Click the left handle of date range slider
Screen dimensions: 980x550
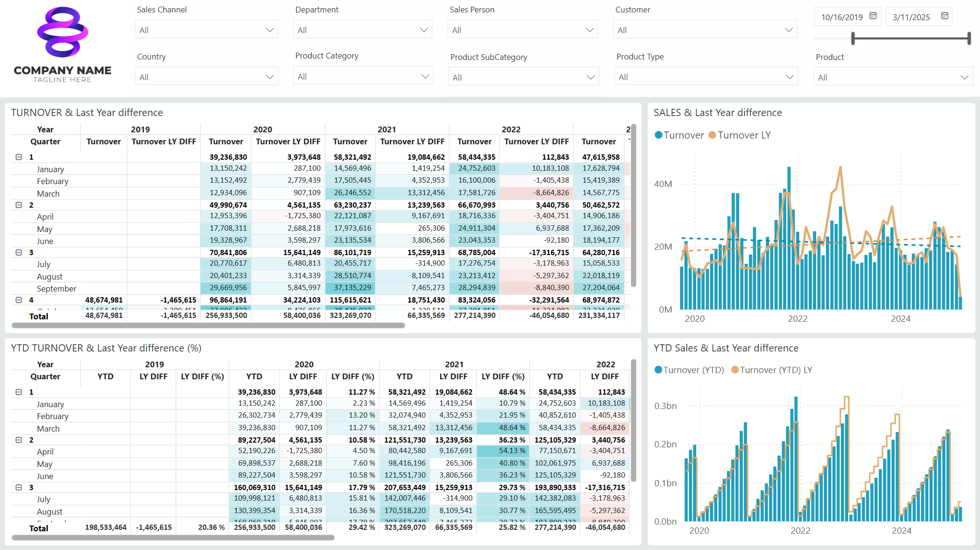point(853,38)
